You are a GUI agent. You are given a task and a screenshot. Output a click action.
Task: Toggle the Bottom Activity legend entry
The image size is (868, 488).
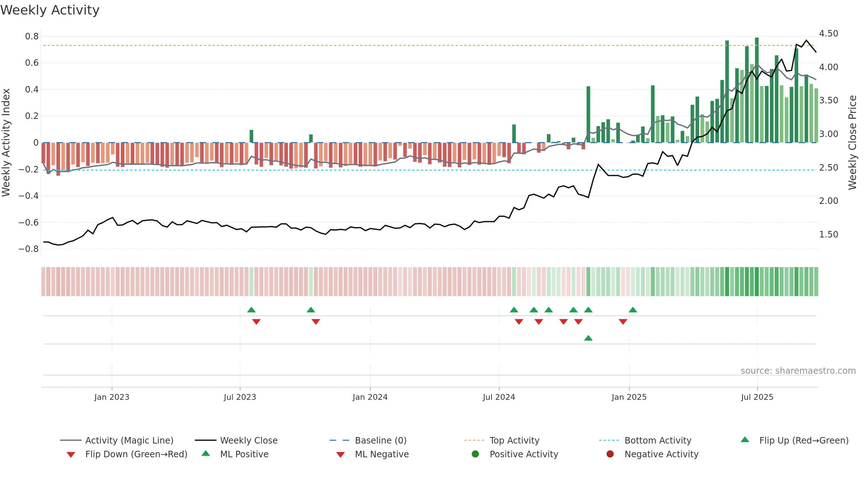pos(645,440)
